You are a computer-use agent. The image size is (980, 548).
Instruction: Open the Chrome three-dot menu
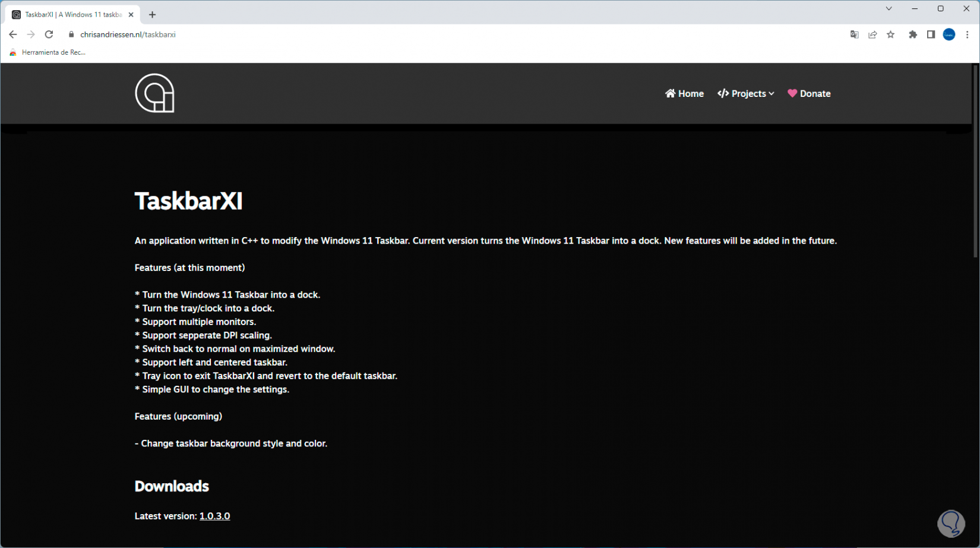point(967,34)
